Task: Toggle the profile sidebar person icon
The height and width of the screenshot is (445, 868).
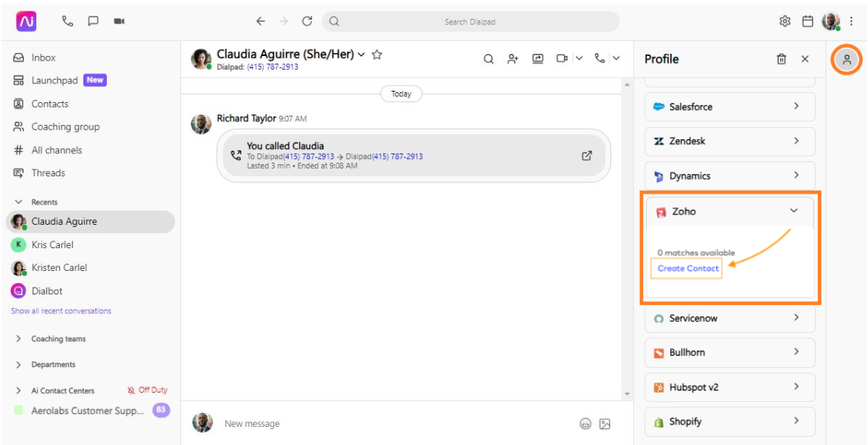Action: tap(846, 58)
